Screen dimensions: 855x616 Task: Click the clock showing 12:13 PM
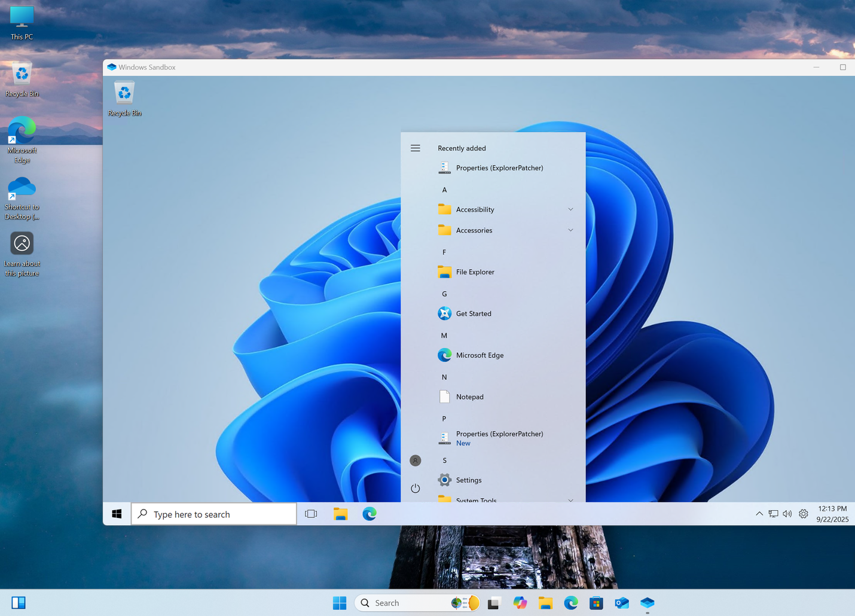pyautogui.click(x=832, y=514)
